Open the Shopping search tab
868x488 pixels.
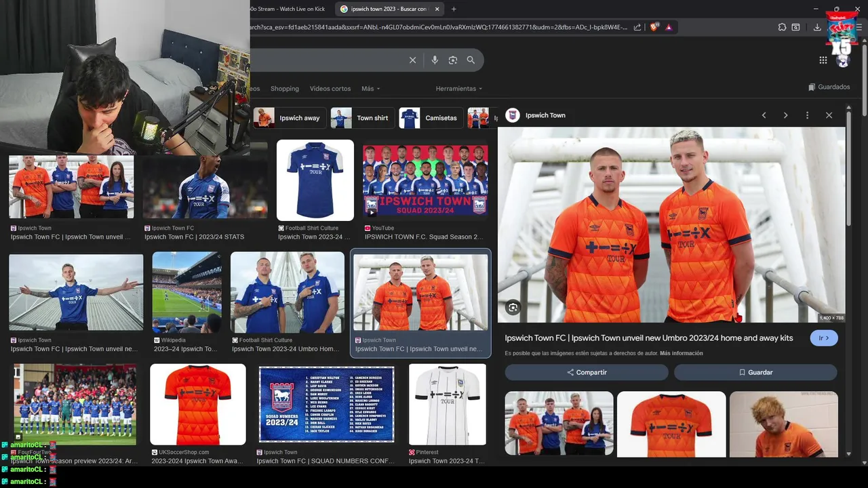[x=285, y=89]
